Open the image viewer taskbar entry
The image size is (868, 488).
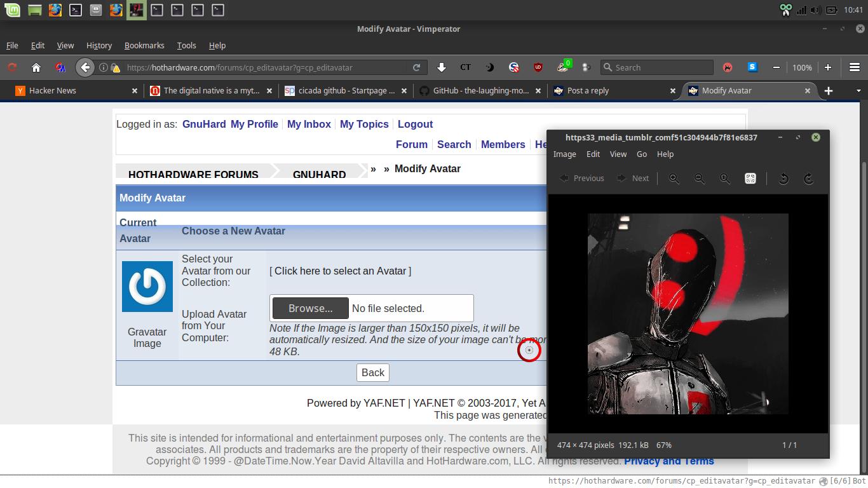click(x=136, y=10)
